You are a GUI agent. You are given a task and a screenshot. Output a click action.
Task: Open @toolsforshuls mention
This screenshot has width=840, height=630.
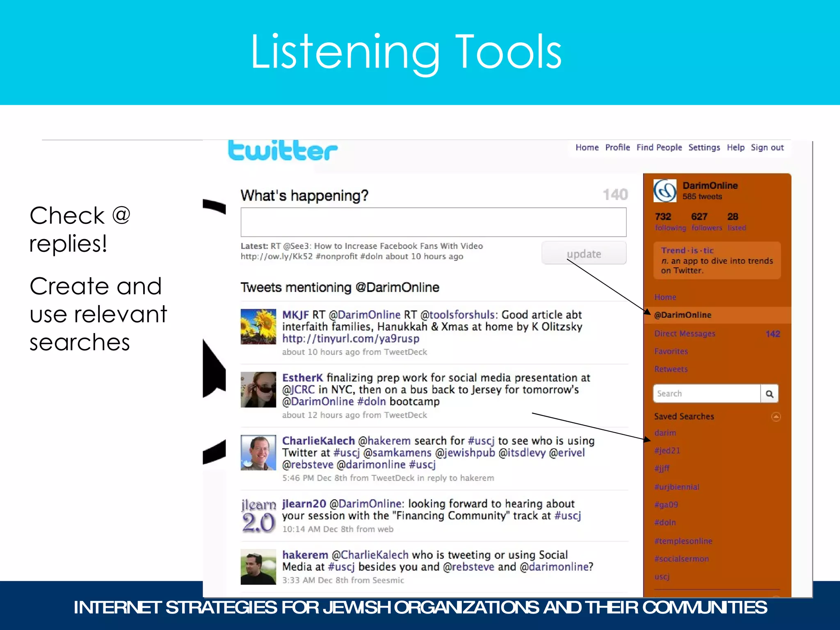pos(458,315)
